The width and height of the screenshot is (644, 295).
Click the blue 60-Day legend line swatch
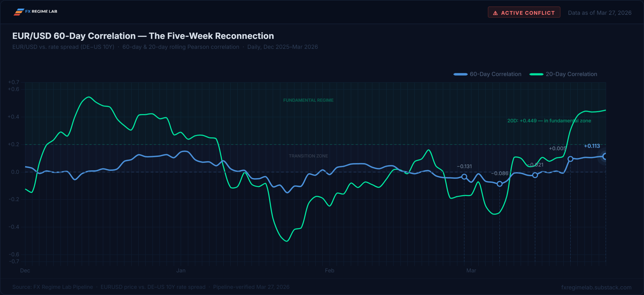pyautogui.click(x=460, y=74)
